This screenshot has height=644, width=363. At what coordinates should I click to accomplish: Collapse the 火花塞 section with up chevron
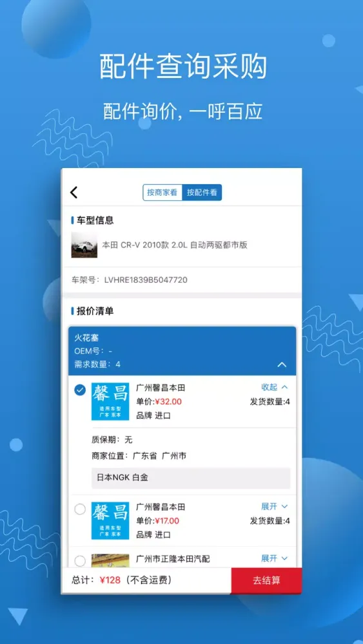point(282,365)
